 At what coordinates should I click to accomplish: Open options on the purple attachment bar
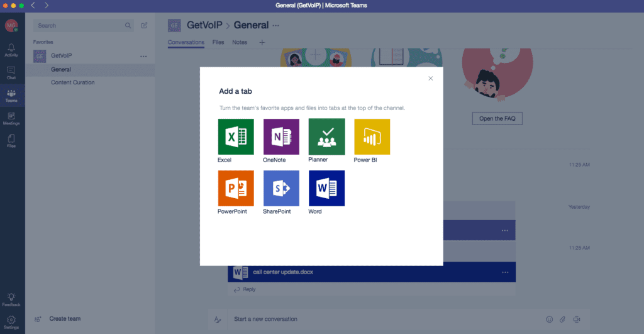click(505, 230)
